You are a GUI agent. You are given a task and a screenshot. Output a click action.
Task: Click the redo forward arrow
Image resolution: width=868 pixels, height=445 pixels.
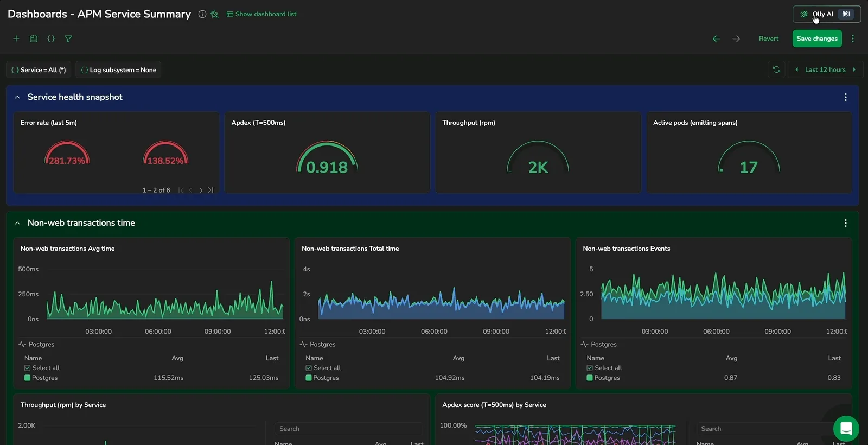tap(736, 39)
